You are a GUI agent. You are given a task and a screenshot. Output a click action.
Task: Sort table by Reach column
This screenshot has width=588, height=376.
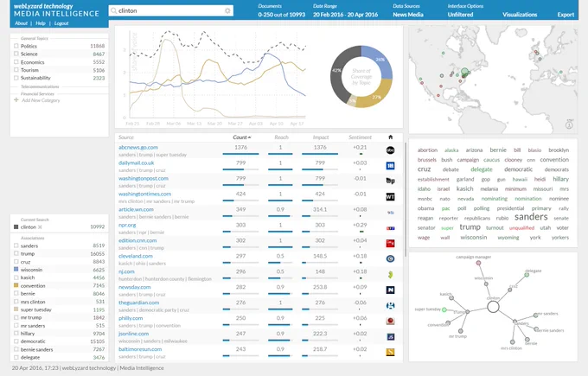282,137
